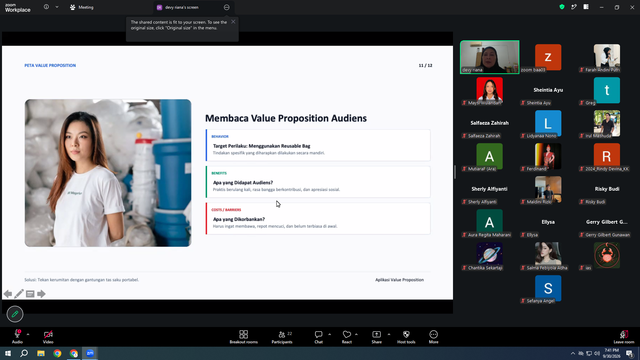Viewport: 640px width, 360px height.
Task: Click the Behavior card on the slide
Action: 318,145
